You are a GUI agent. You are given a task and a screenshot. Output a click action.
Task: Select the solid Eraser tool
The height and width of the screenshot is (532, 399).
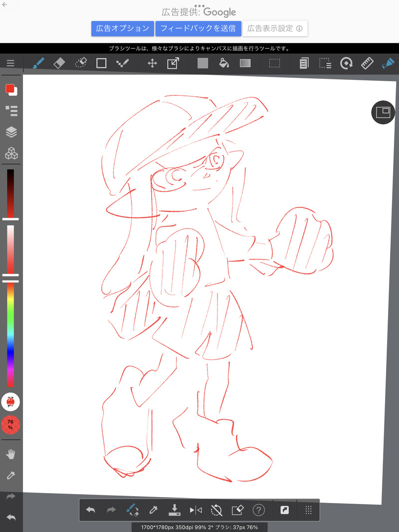tap(59, 63)
